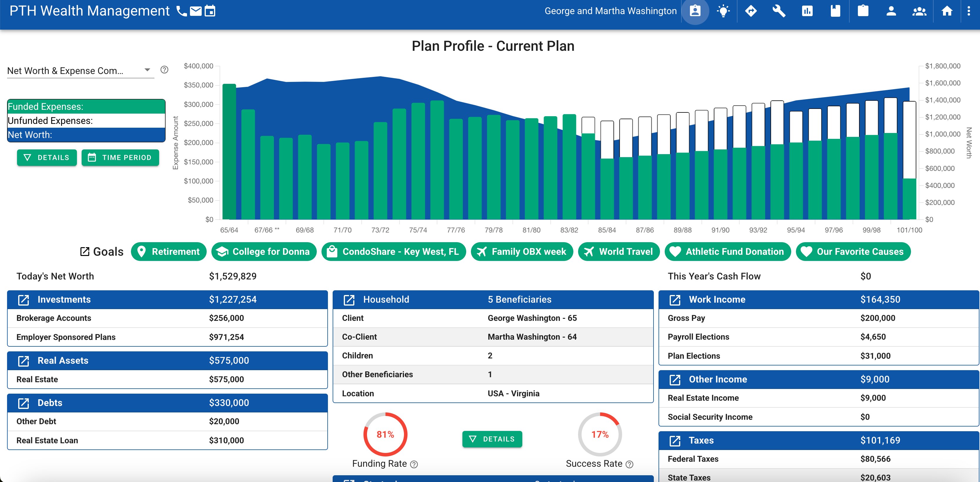980x482 pixels.
Task: Open the group clients icon
Action: pyautogui.click(x=919, y=11)
